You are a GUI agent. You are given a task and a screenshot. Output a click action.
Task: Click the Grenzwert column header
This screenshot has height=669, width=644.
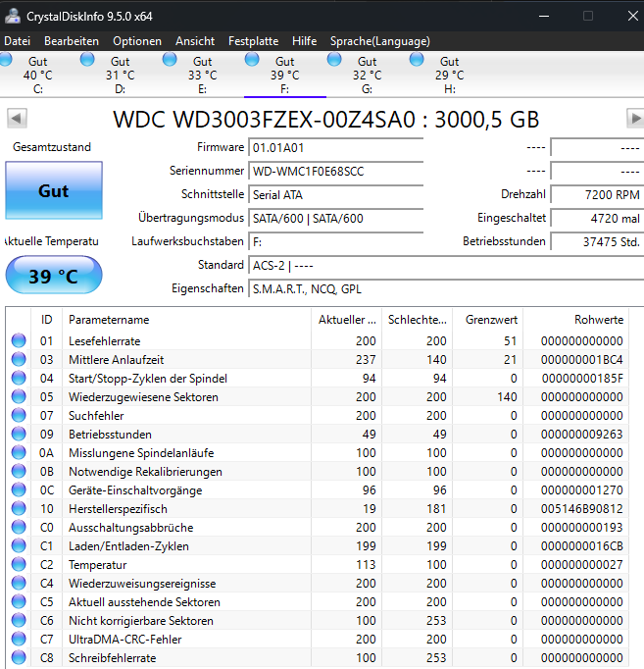tap(487, 320)
